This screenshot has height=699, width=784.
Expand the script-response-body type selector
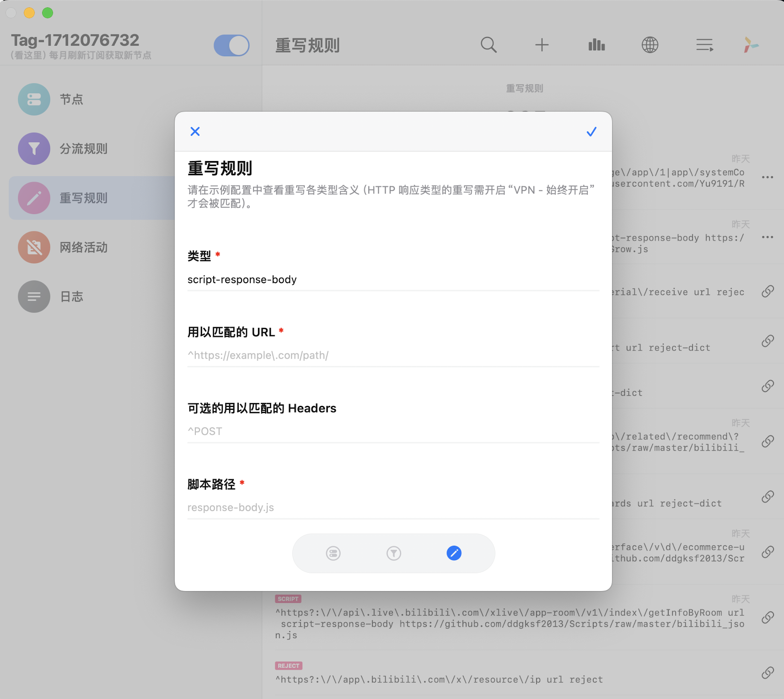click(x=392, y=280)
